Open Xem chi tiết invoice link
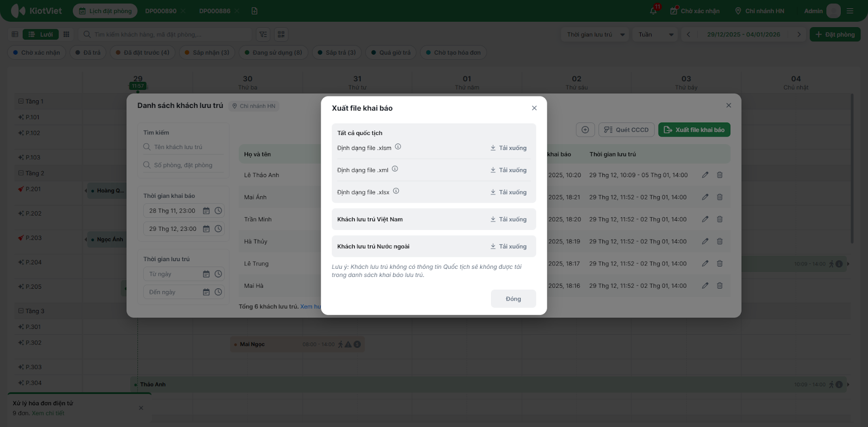The image size is (868, 427). [x=48, y=413]
